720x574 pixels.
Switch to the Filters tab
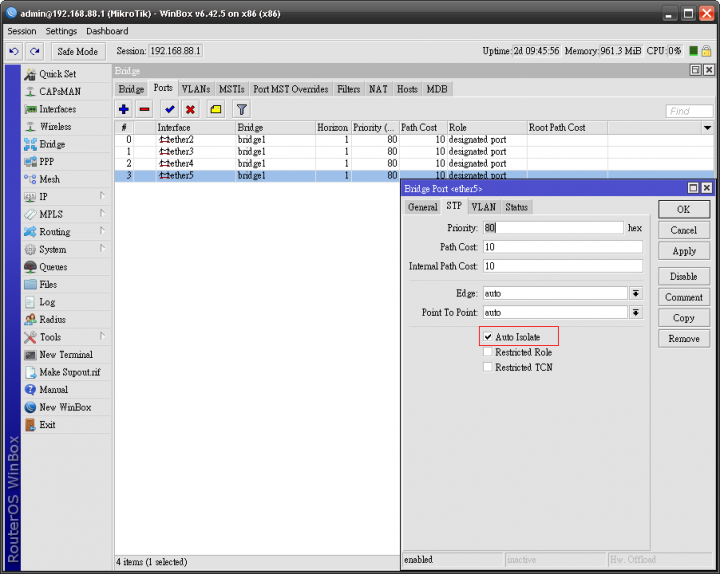349,89
